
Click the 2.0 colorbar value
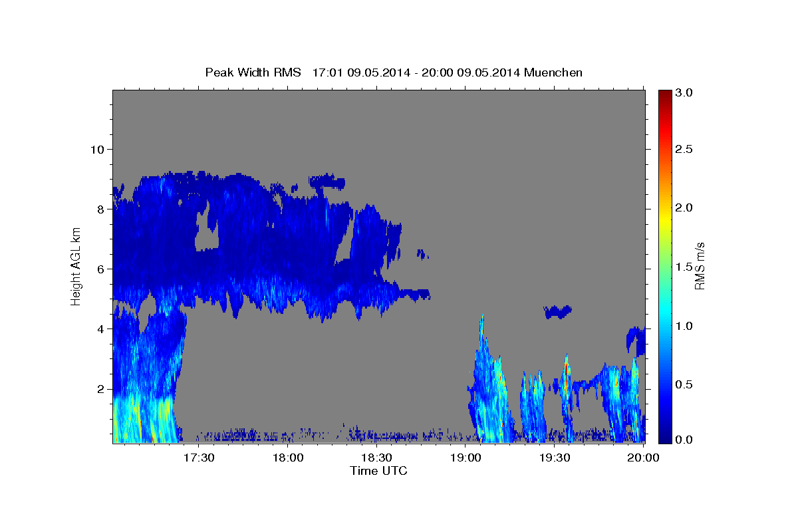(684, 207)
